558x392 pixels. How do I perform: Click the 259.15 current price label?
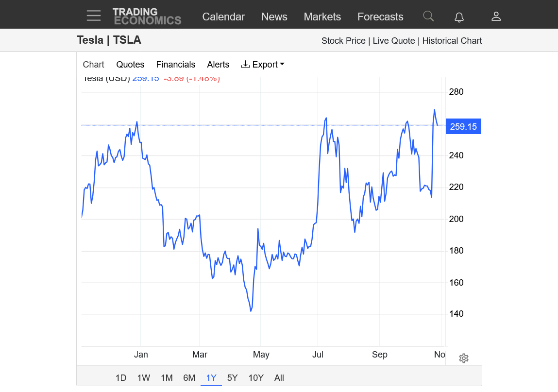click(463, 126)
